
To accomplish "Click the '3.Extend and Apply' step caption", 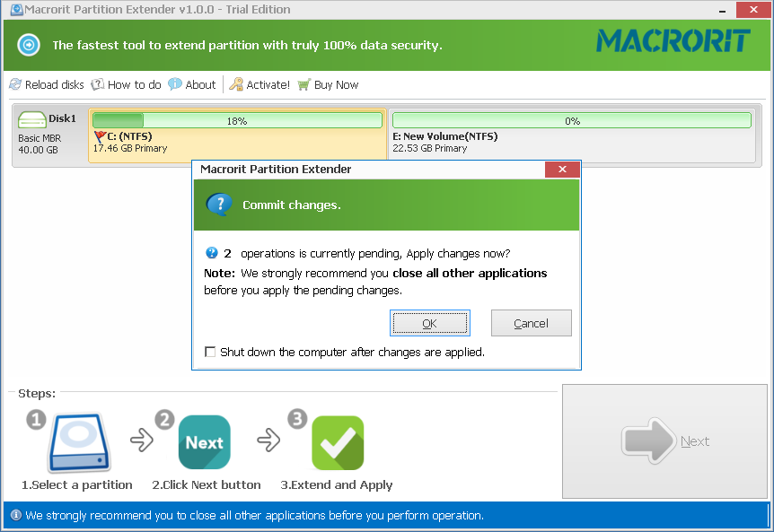I will (337, 484).
